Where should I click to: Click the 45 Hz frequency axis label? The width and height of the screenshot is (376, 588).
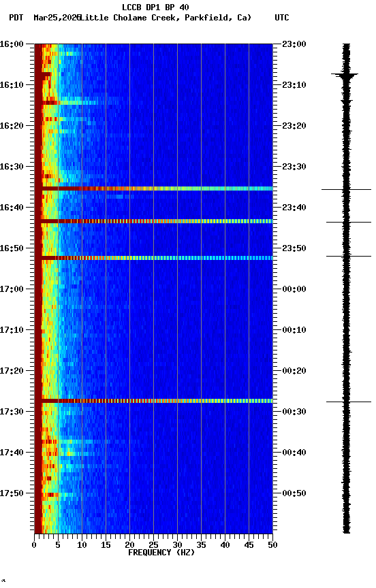click(x=249, y=545)
